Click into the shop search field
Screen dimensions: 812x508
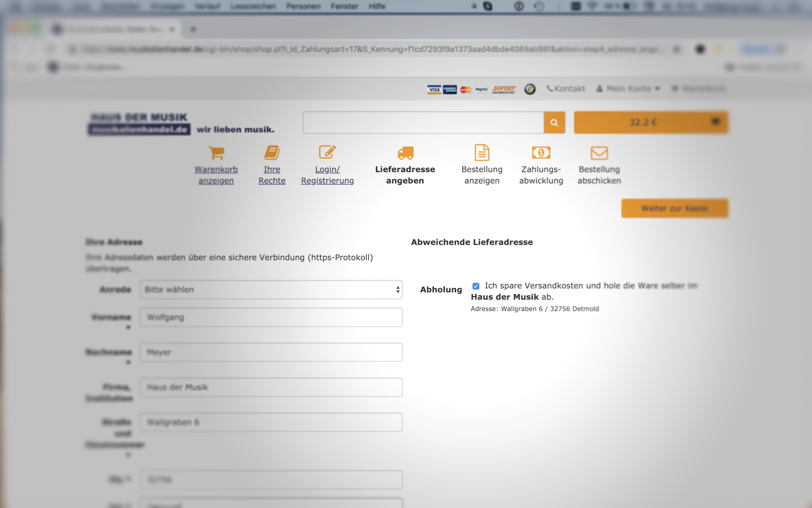423,123
